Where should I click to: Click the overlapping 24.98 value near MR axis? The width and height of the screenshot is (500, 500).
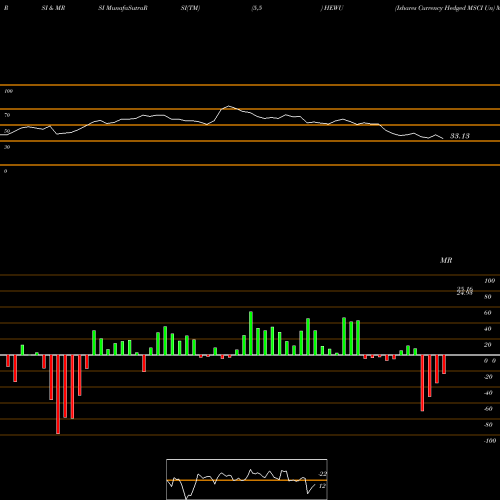click(465, 293)
